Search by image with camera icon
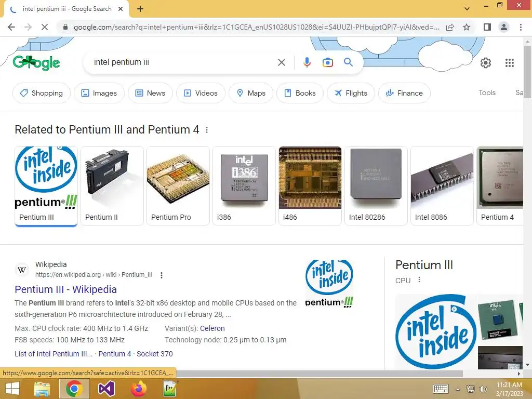The width and height of the screenshot is (532, 399). 327,62
